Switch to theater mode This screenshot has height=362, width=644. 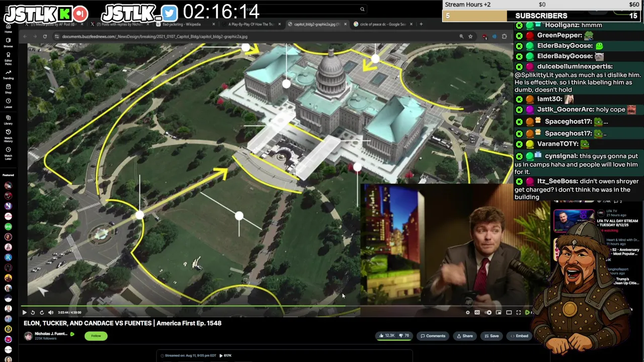[509, 313]
